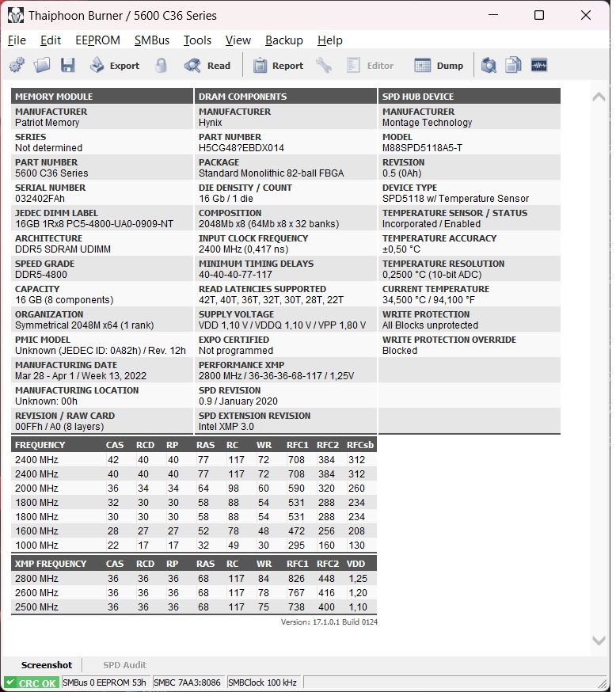Switch to the Screenshot tab

47,664
